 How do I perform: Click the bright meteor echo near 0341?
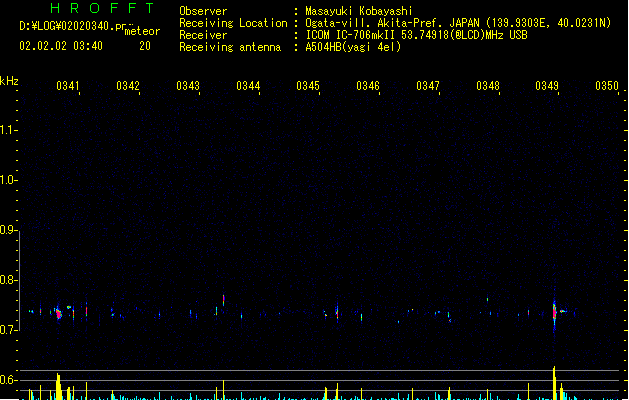click(x=59, y=313)
